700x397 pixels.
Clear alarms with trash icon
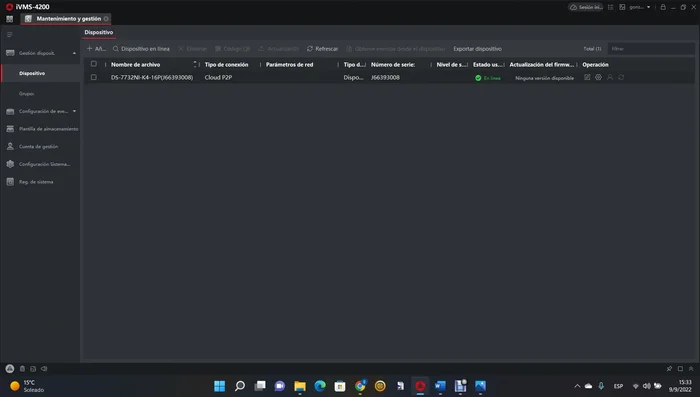pyautogui.click(x=22, y=369)
